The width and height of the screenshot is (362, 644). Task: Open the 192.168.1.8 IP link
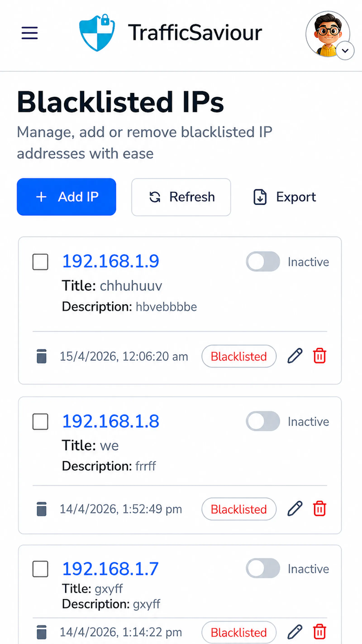coord(111,421)
